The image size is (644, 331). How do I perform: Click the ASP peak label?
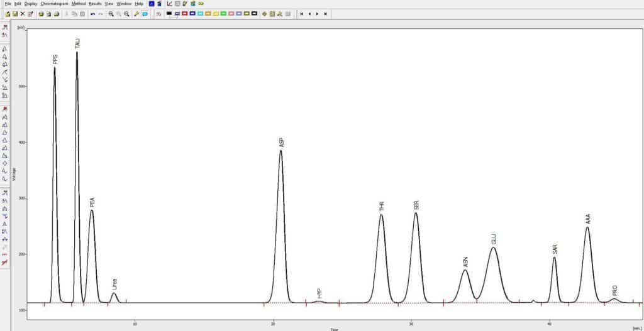(281, 143)
